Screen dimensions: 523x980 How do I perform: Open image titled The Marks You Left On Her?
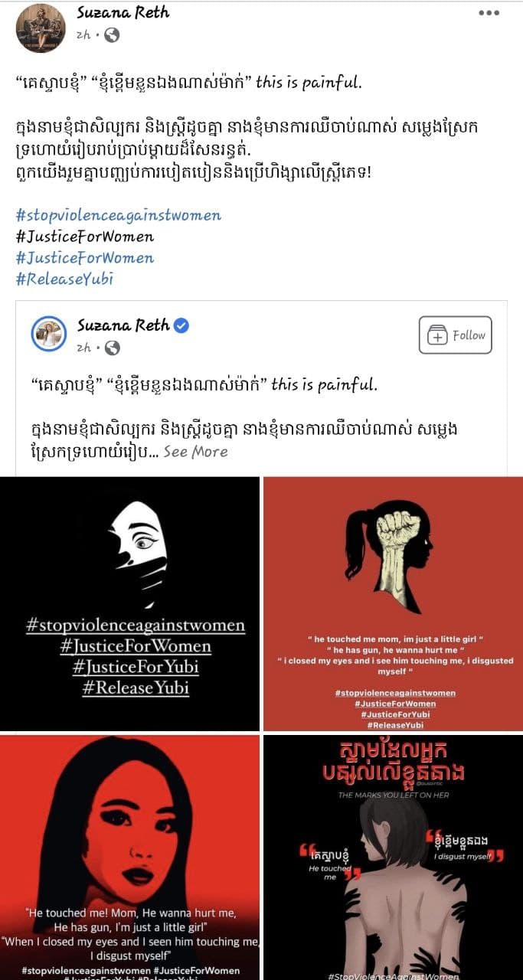click(393, 857)
